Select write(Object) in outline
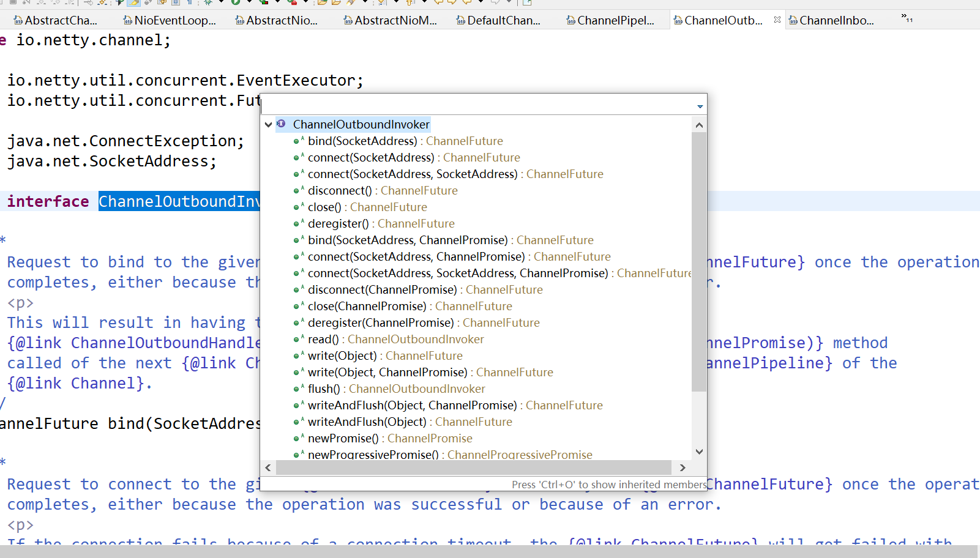980x558 pixels. coord(378,355)
